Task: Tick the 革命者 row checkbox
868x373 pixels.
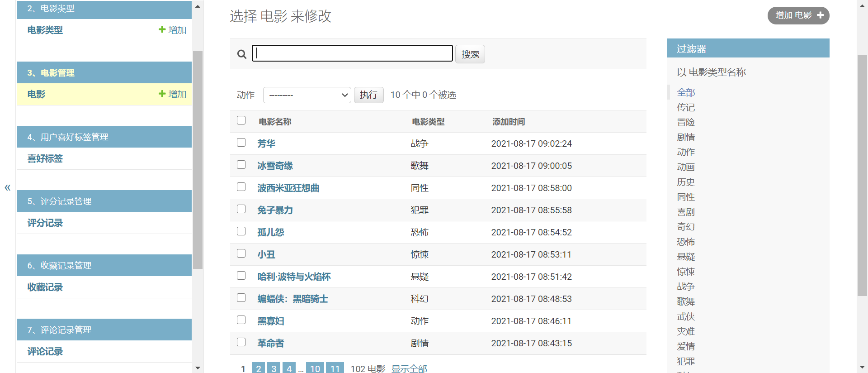Action: pos(241,342)
